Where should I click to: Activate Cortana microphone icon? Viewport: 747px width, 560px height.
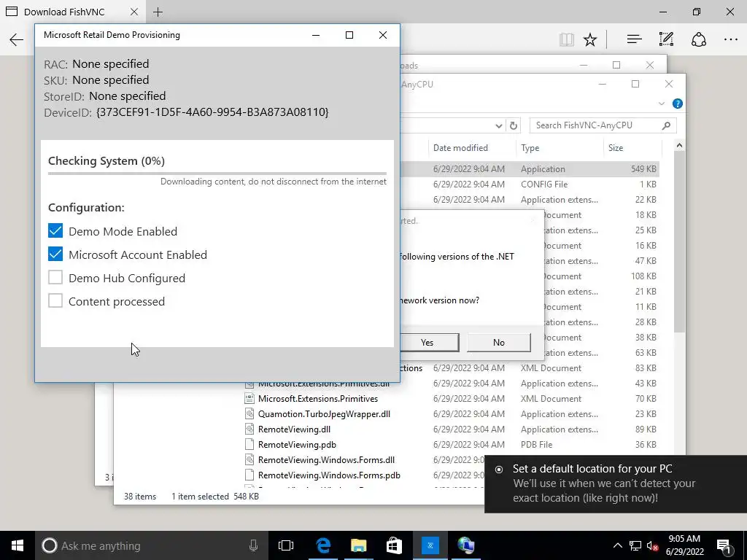point(253,545)
